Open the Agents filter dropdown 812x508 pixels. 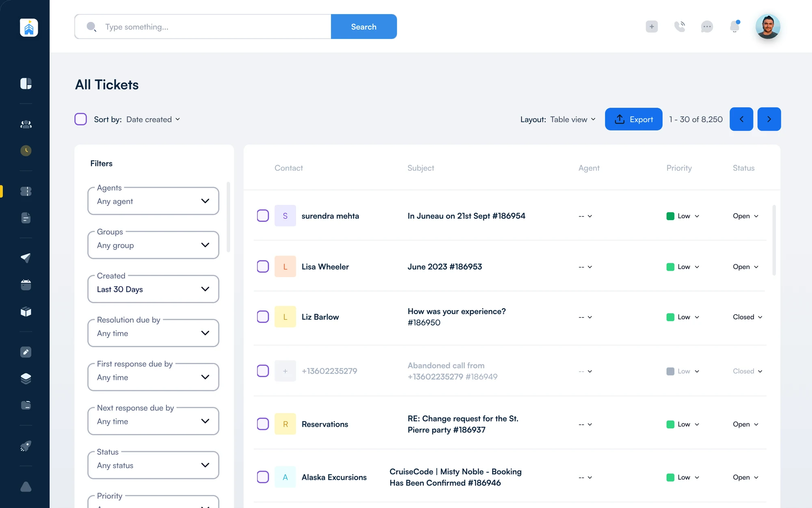tap(153, 201)
